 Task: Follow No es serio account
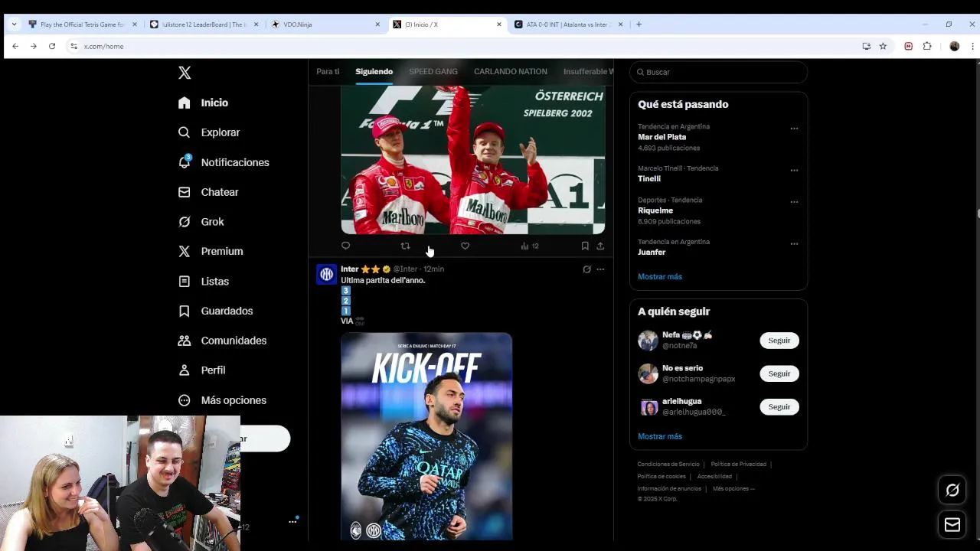pos(779,373)
